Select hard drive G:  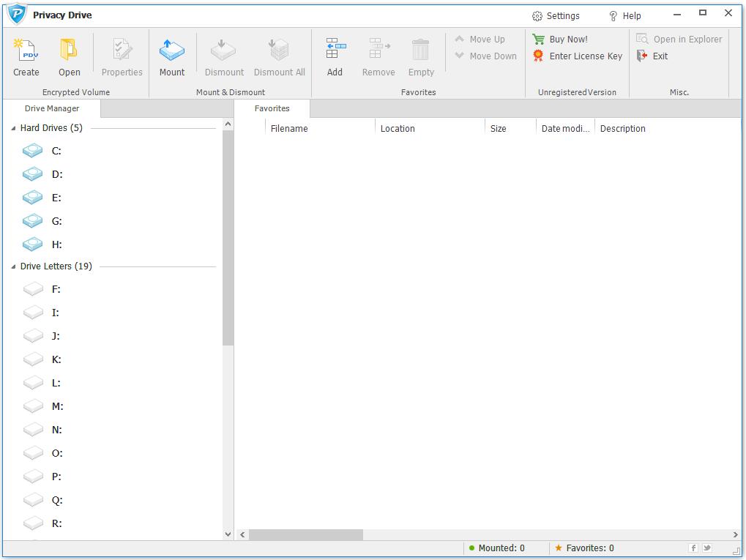[x=42, y=221]
